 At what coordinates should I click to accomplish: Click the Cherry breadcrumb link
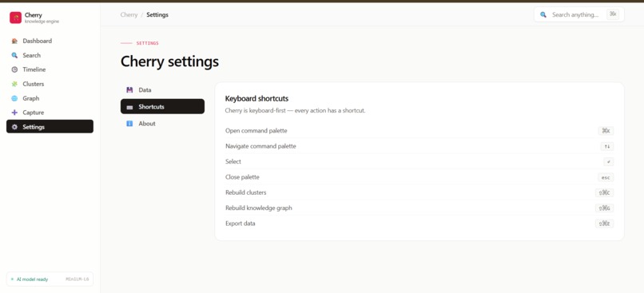pos(129,15)
